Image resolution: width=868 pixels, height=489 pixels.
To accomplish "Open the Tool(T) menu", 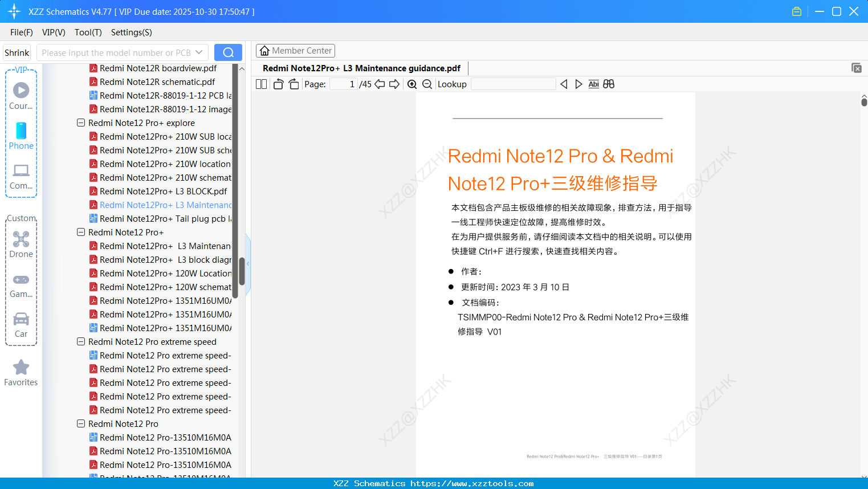I will click(88, 32).
